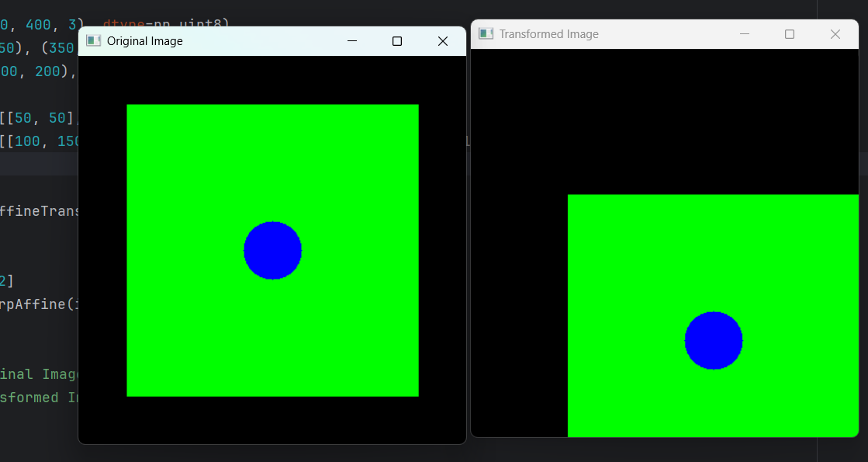Image resolution: width=868 pixels, height=462 pixels.
Task: Click the 'inal Imag' string in editor
Action: 39,374
